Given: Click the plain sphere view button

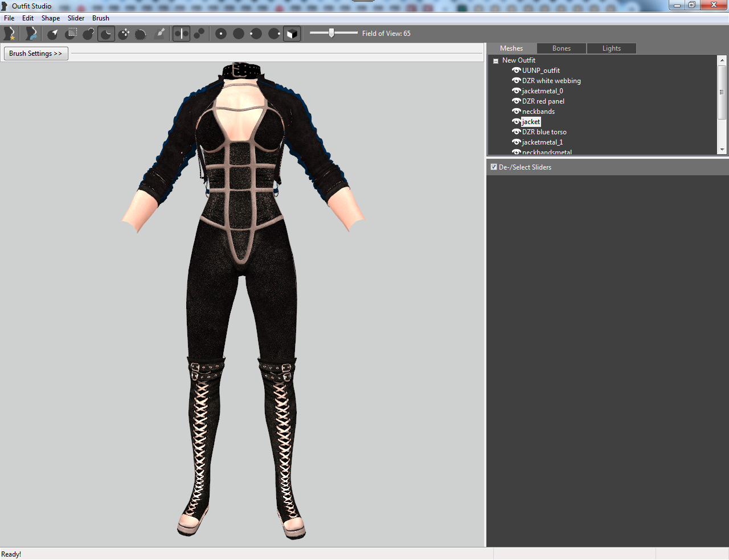Looking at the screenshot, I should [239, 34].
